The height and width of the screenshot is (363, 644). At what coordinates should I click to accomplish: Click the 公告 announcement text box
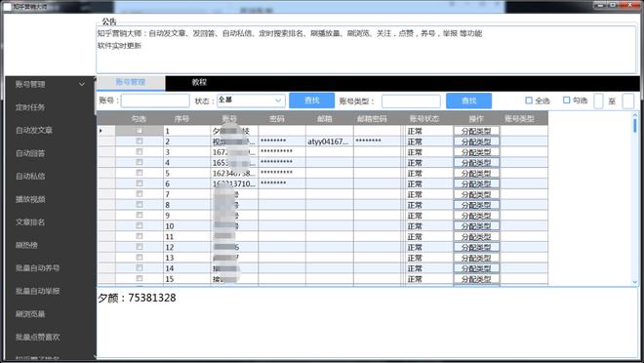click(x=366, y=50)
